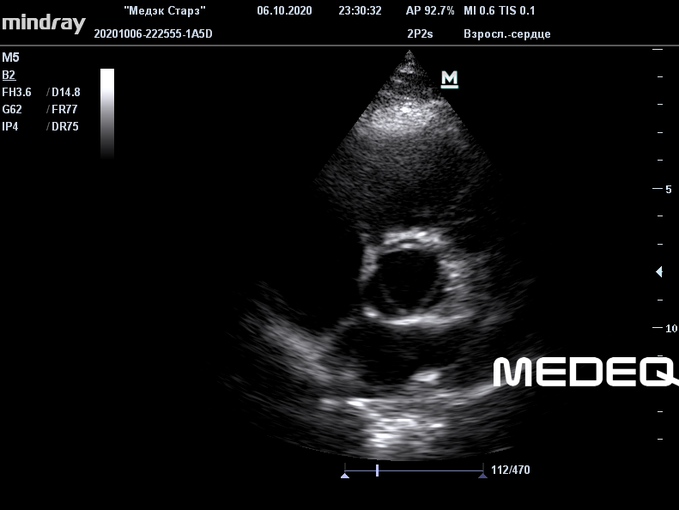The height and width of the screenshot is (510, 679).
Task: Click the G62 gain parameter
Action: coord(12,109)
